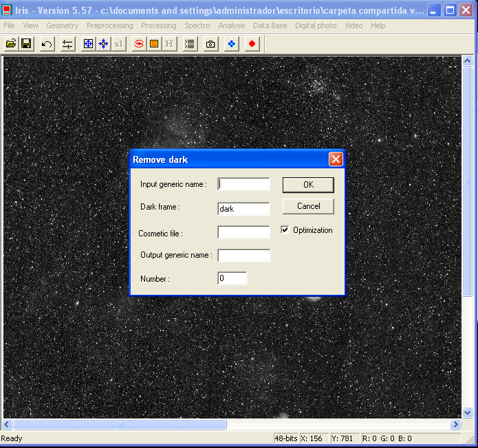Screen dimensions: 478x448
Task: Click the Open file folder icon
Action: (x=11, y=44)
